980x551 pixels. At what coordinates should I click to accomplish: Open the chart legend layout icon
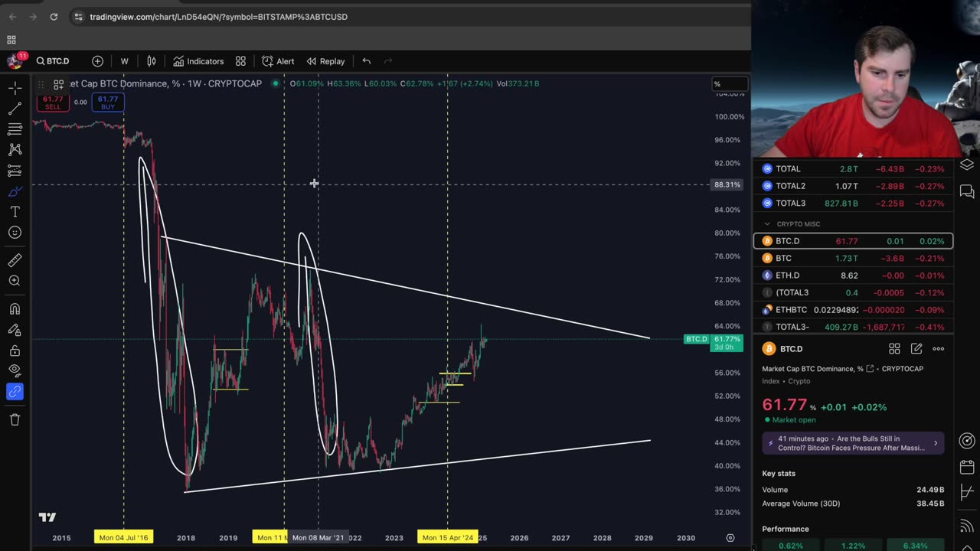[x=58, y=84]
